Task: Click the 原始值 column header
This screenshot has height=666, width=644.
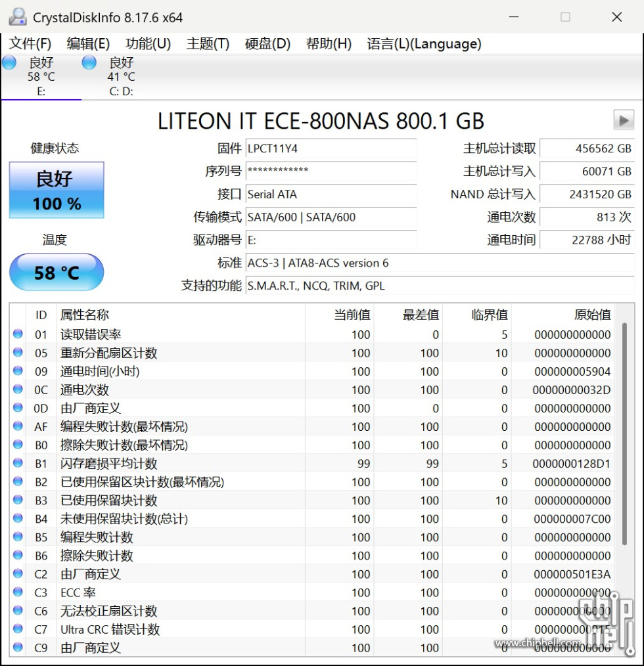Action: (x=591, y=315)
